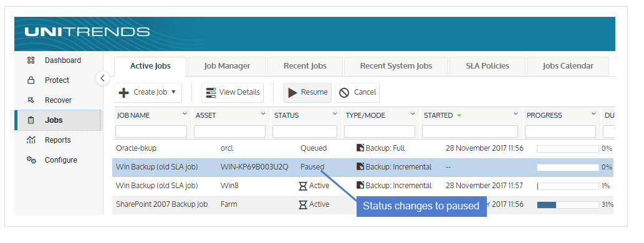Click the Win8 job 1% progress bar
Image resolution: width=644 pixels, height=243 pixels.
(567, 186)
